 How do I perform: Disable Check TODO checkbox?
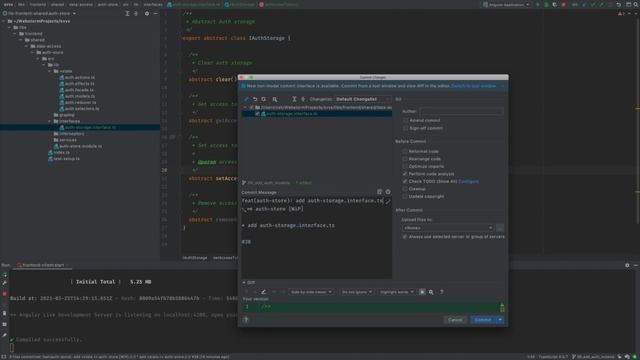405,181
